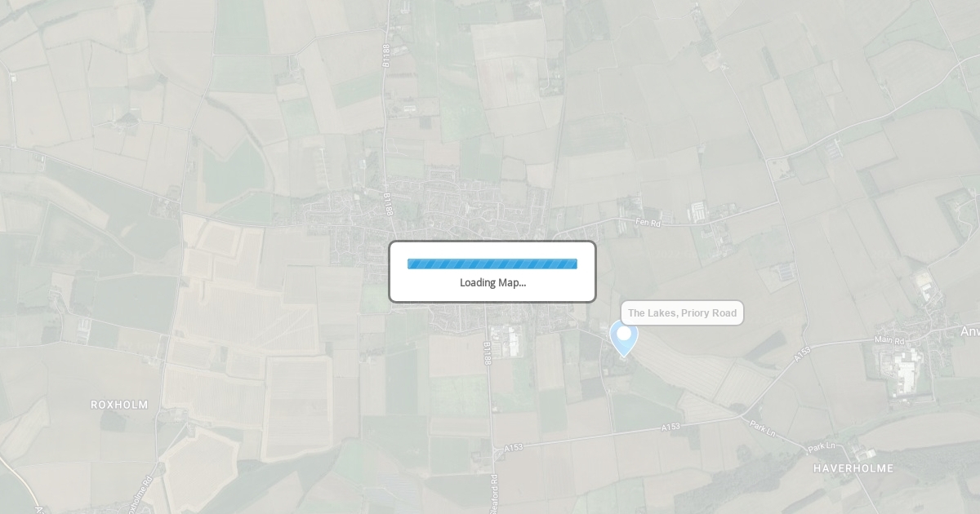Click the blue striped loading progress bar
This screenshot has height=514, width=980.
492,264
